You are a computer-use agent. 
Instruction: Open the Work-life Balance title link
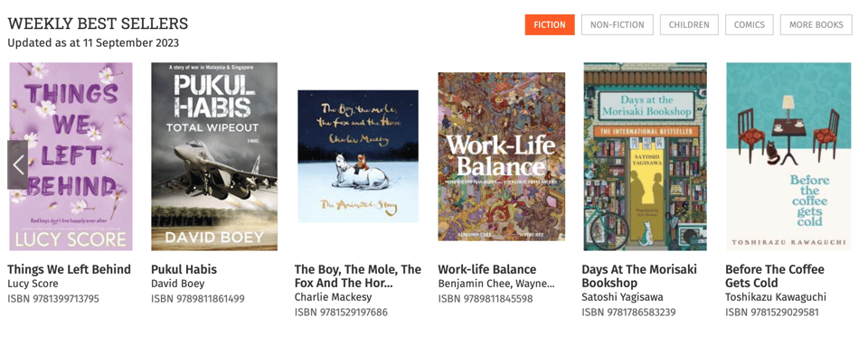[487, 269]
